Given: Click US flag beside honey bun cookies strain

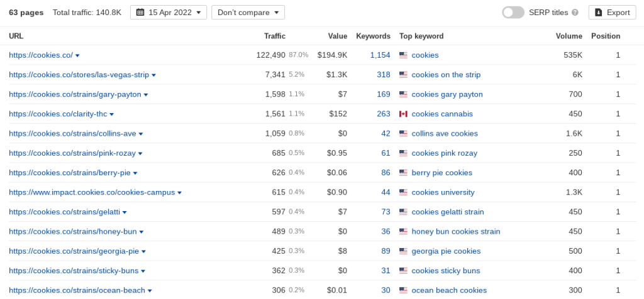Looking at the screenshot, I should [403, 231].
